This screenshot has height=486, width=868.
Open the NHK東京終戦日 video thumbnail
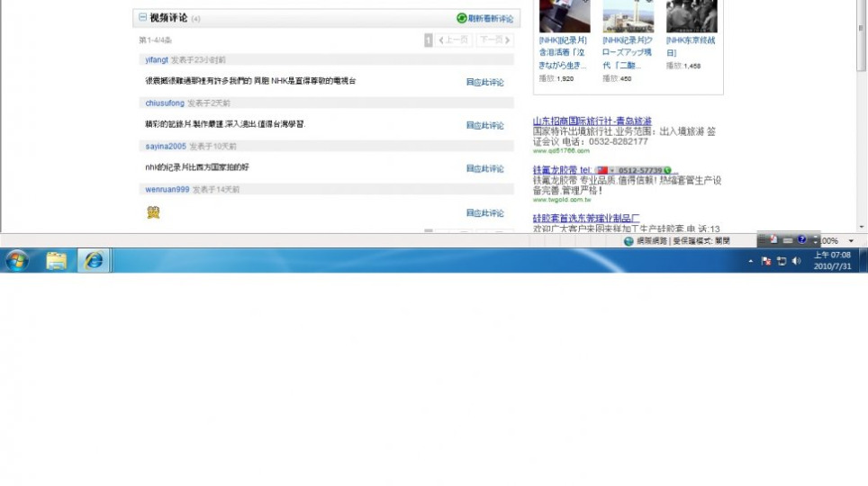pos(692,16)
